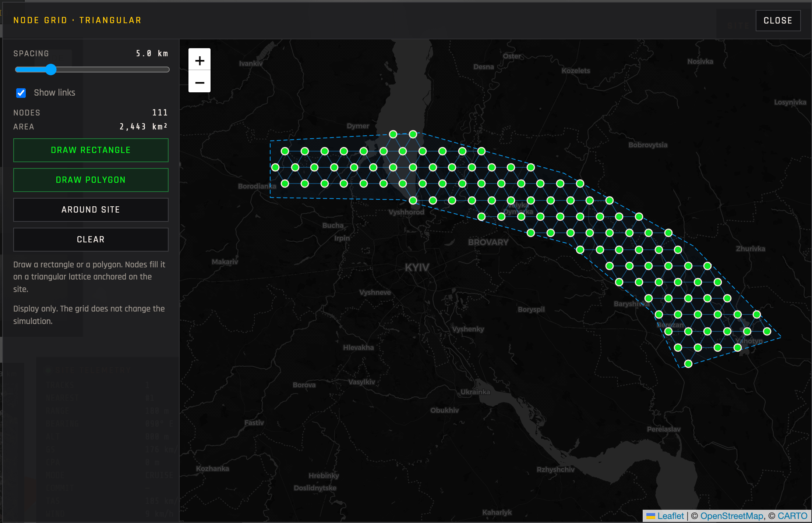This screenshot has height=523, width=812.
Task: Click the node count value 111
Action: 160,113
